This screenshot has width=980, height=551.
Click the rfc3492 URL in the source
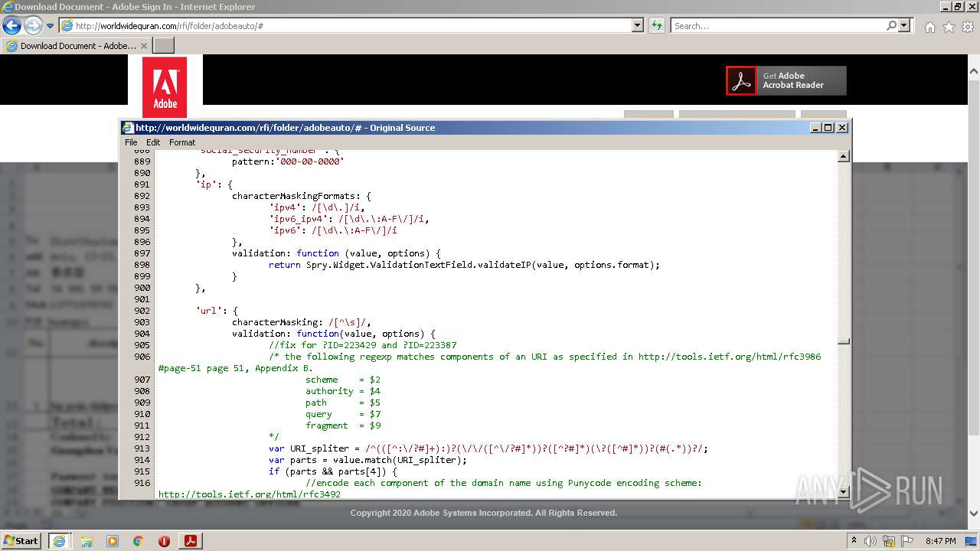point(250,494)
